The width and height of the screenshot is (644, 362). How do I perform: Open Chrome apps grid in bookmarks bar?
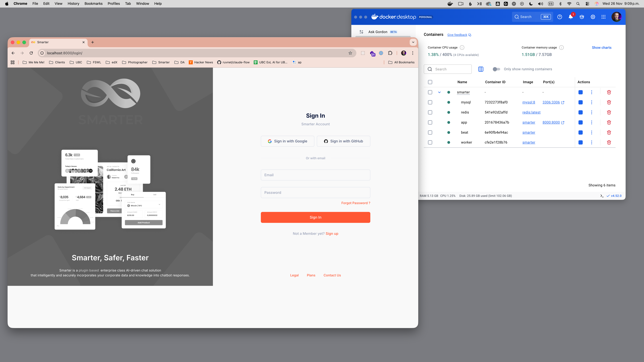(12, 62)
